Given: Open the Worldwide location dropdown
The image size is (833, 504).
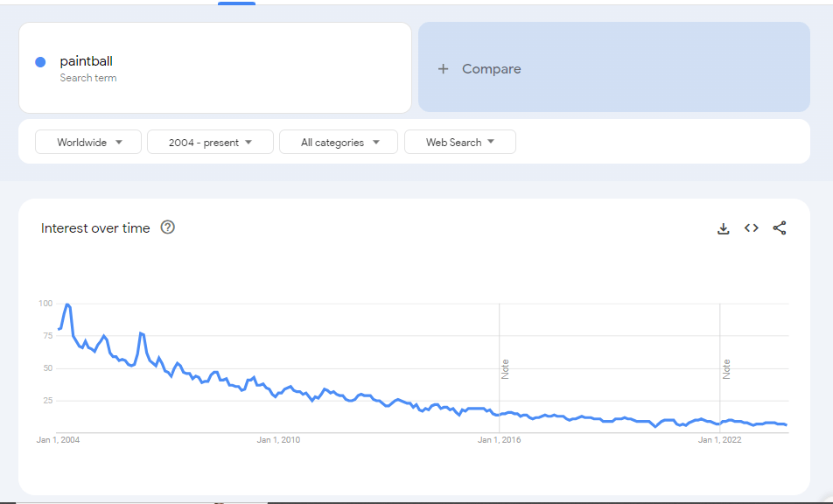Looking at the screenshot, I should [87, 141].
